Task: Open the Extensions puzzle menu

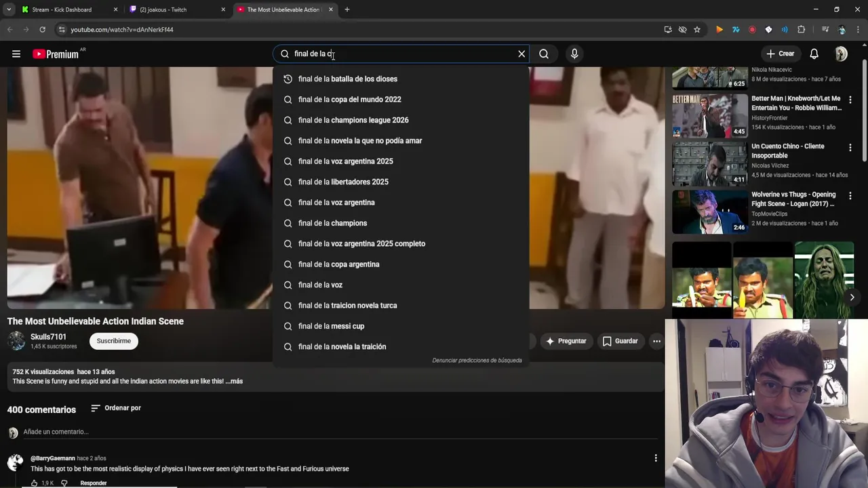Action: (802, 30)
